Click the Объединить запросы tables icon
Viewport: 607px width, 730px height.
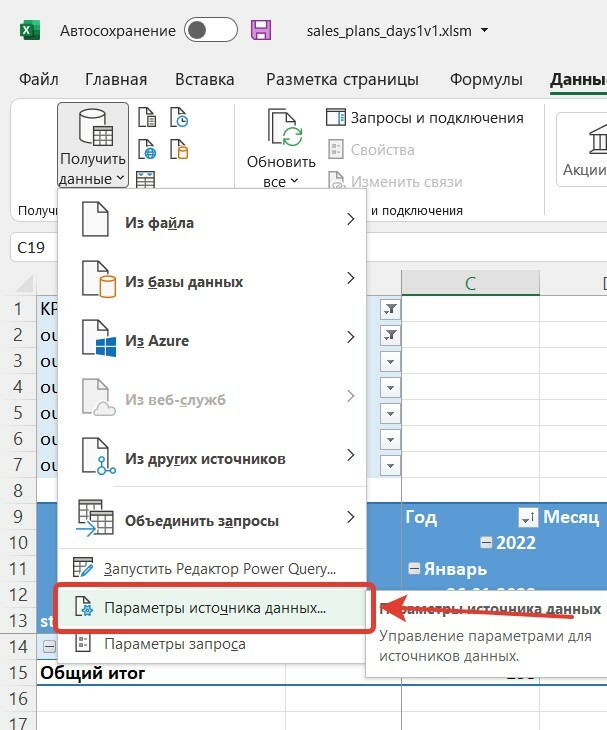pos(95,518)
